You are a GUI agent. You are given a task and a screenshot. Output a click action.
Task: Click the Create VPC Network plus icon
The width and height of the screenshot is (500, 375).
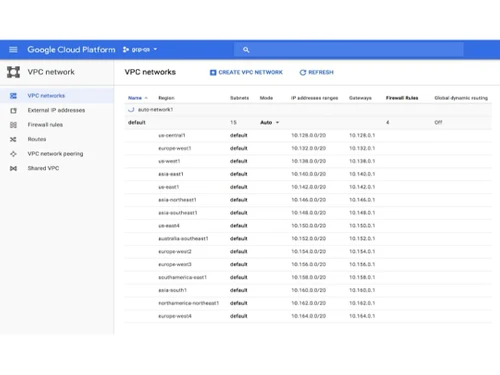point(213,72)
